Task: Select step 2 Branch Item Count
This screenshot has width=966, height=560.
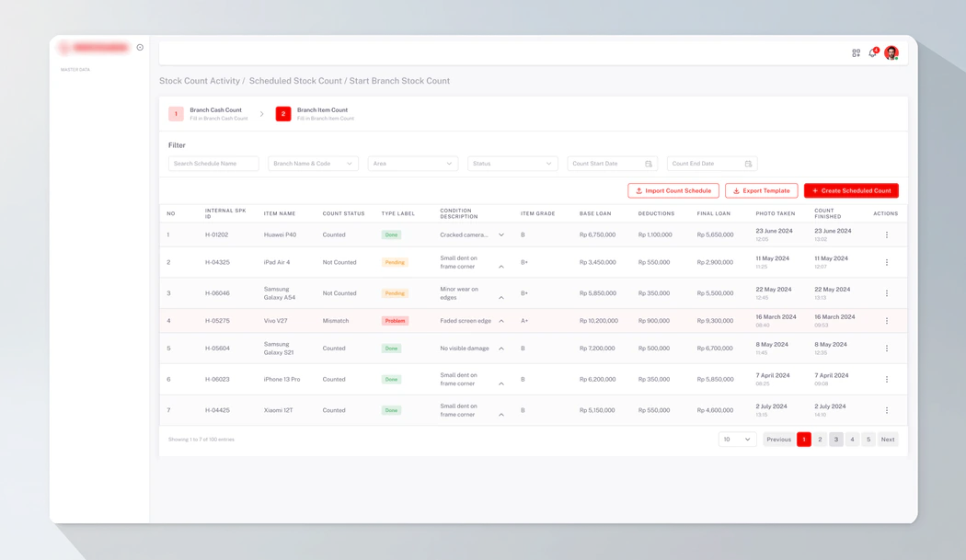Action: pos(315,114)
